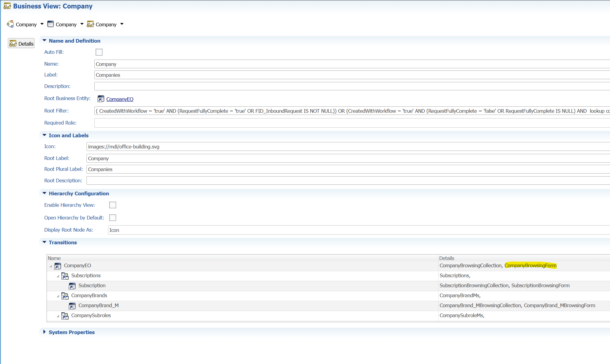This screenshot has width=610, height=364.
Task: Click the second Company breadcrumb window icon
Action: pyautogui.click(x=51, y=24)
